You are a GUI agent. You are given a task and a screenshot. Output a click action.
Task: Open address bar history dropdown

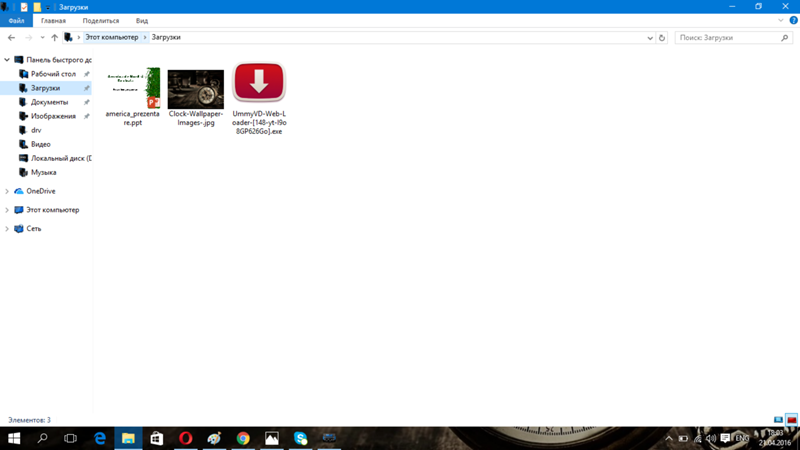[x=650, y=38]
